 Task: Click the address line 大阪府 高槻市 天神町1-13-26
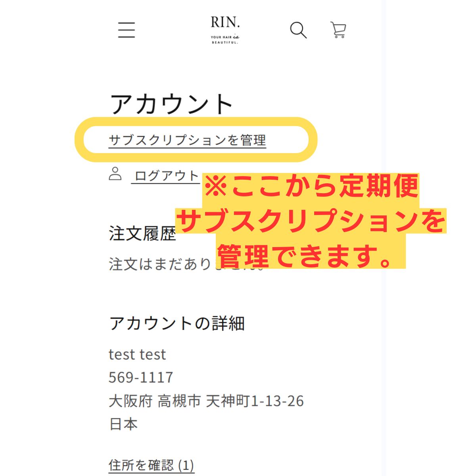point(206,401)
